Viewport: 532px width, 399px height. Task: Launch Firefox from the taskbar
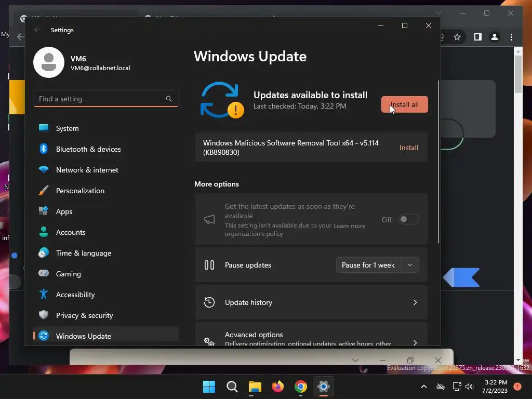click(x=278, y=387)
